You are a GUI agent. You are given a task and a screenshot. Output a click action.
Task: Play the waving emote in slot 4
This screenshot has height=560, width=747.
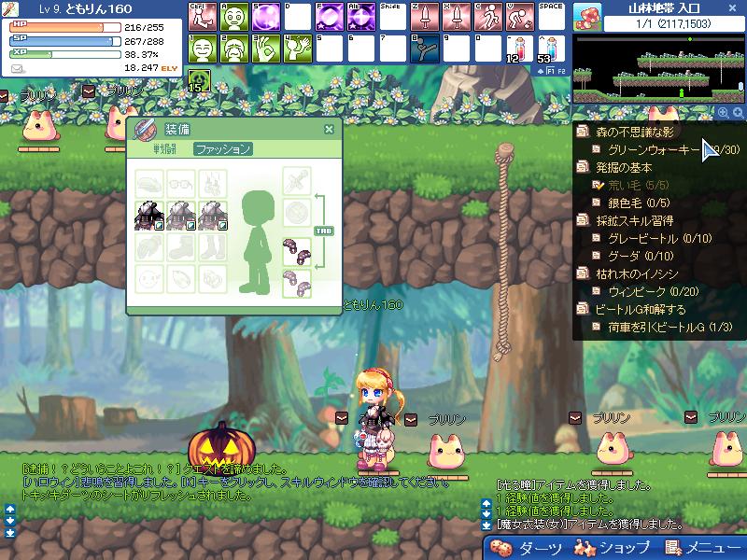click(x=298, y=49)
